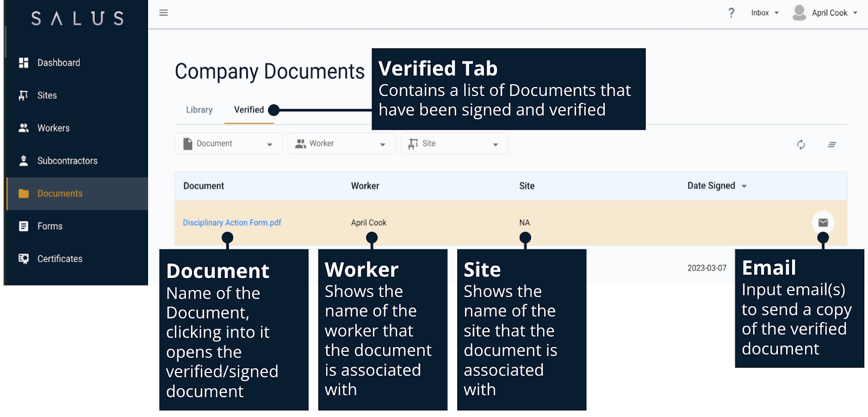The image size is (868, 417).
Task: Select the Verified tab
Action: [249, 110]
